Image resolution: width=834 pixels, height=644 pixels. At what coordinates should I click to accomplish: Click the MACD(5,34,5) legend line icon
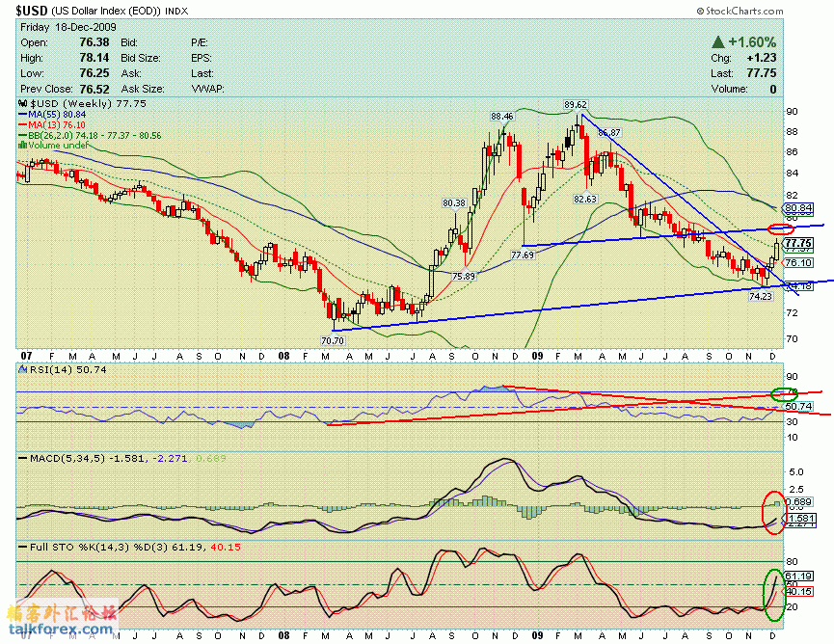(x=23, y=458)
